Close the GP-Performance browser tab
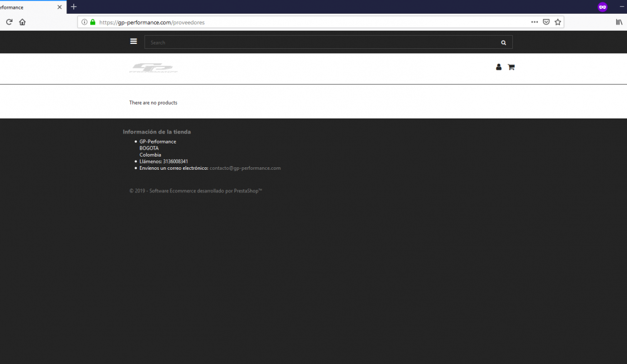The height and width of the screenshot is (364, 627). 60,7
